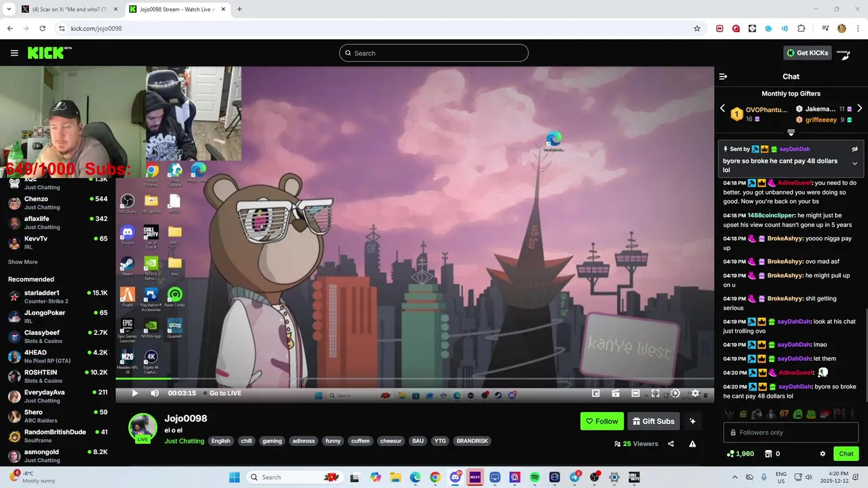Hide the pinned message
The width and height of the screenshot is (868, 488).
pyautogui.click(x=854, y=149)
